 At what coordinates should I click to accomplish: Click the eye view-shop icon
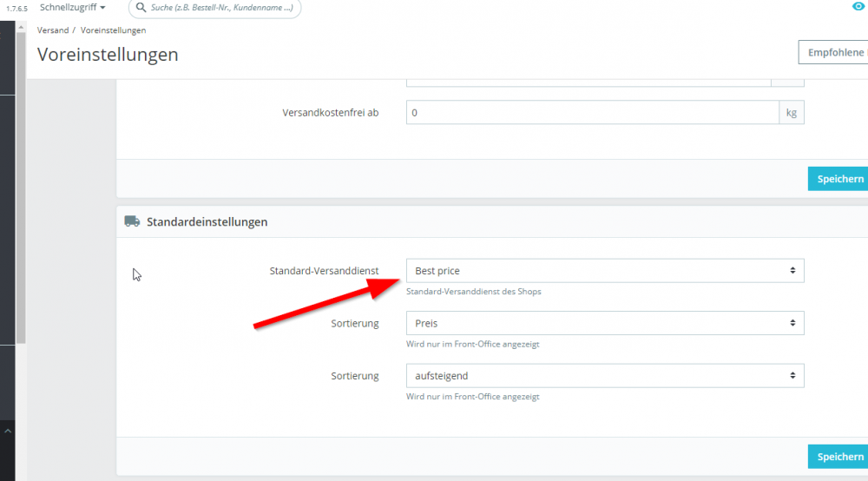(858, 6)
